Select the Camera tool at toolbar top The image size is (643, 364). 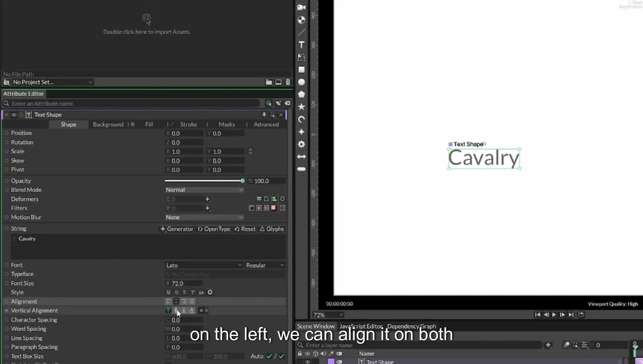(301, 7)
